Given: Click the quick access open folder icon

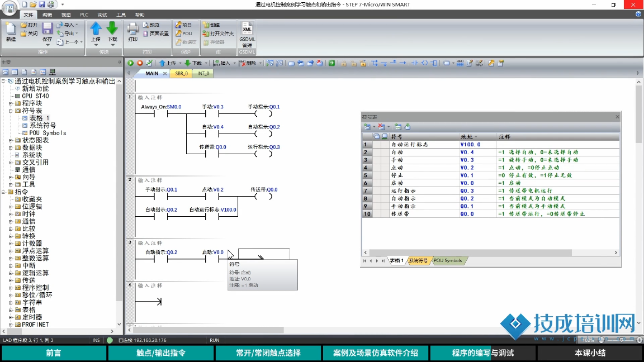Looking at the screenshot, I should (33, 4).
